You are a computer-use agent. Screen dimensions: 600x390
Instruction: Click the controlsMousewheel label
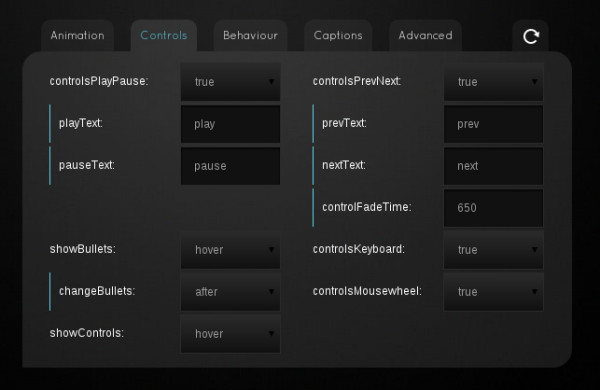(367, 291)
